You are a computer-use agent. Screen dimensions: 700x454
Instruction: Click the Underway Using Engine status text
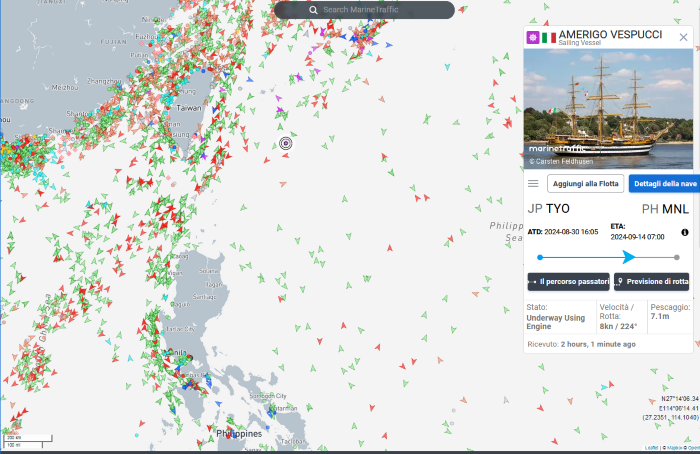[555, 322]
